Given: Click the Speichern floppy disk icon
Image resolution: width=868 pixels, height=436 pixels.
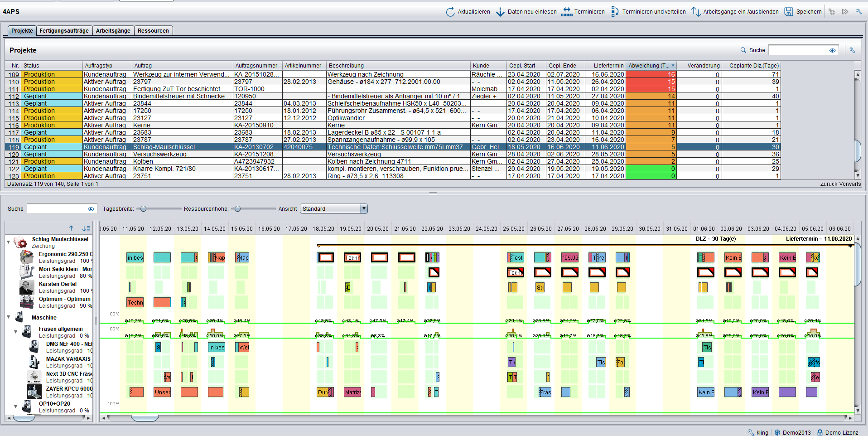Looking at the screenshot, I should pyautogui.click(x=789, y=12).
